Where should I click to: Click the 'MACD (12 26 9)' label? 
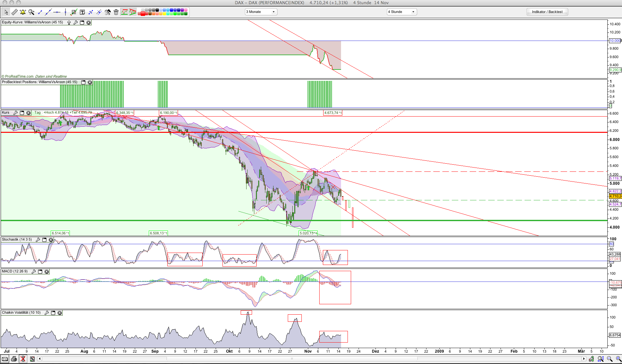pyautogui.click(x=15, y=271)
